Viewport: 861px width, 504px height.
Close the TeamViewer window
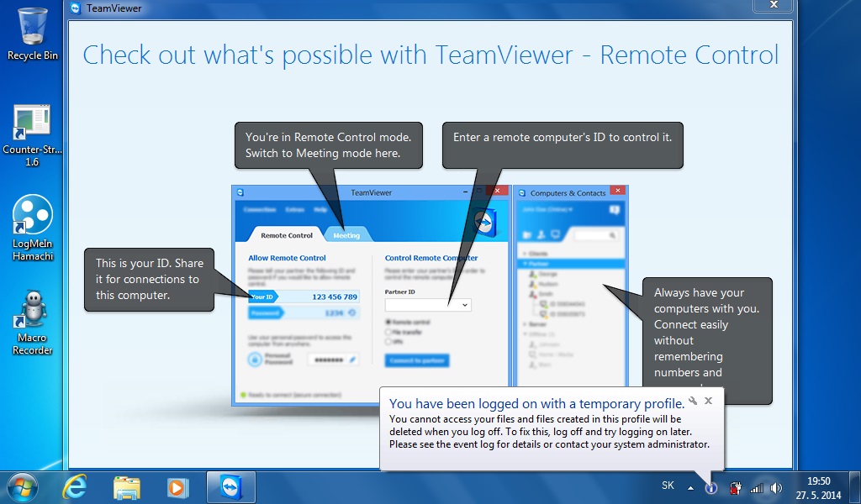774,5
